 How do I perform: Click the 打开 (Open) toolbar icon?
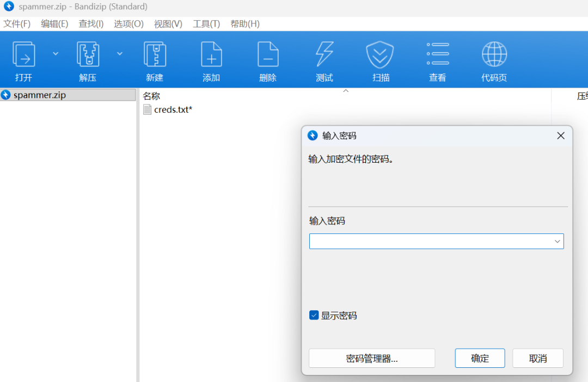point(23,55)
